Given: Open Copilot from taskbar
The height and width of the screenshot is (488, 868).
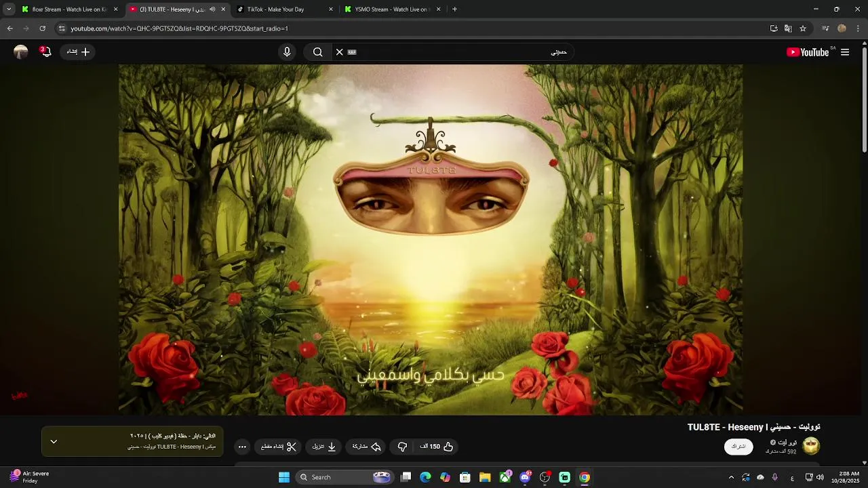Looking at the screenshot, I should coord(445,477).
